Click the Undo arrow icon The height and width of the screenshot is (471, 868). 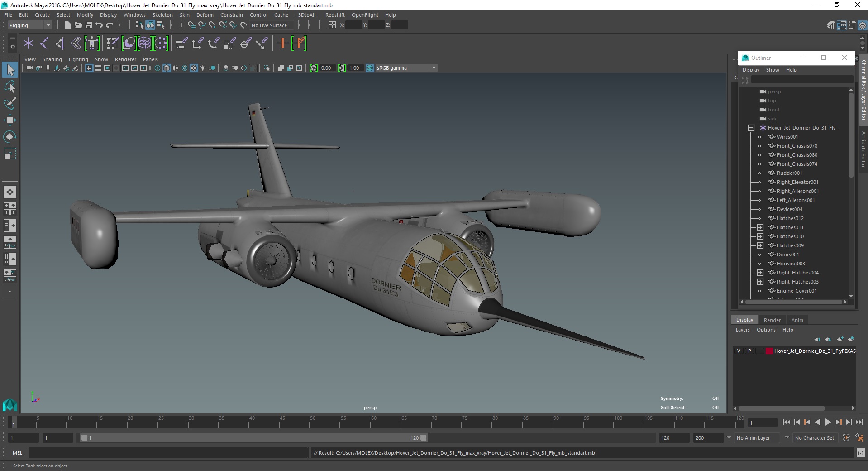99,25
